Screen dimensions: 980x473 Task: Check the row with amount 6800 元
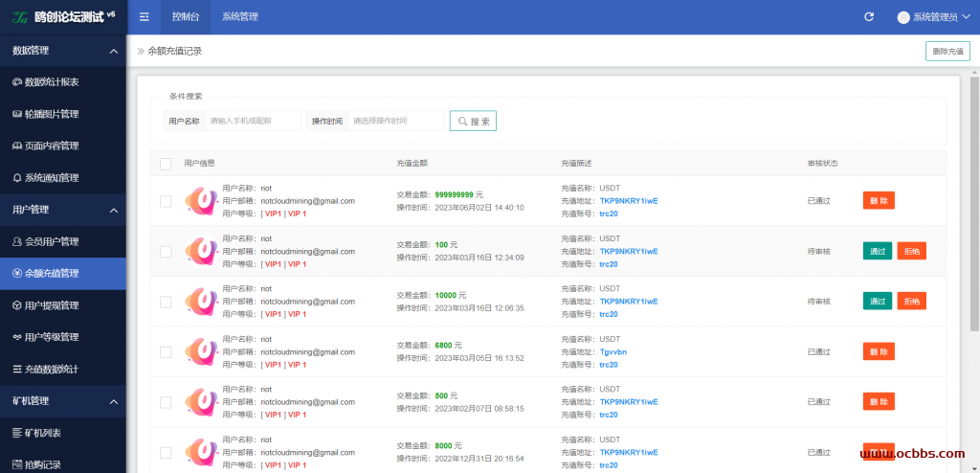point(166,352)
